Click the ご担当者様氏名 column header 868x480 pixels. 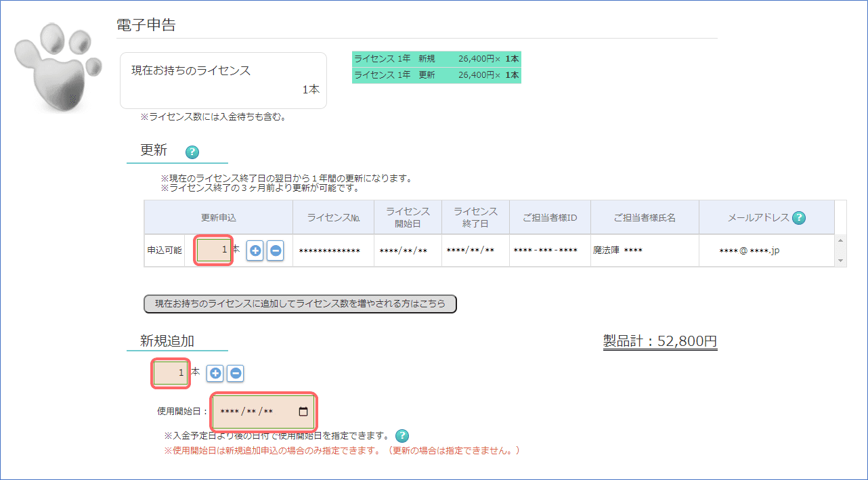pos(645,217)
